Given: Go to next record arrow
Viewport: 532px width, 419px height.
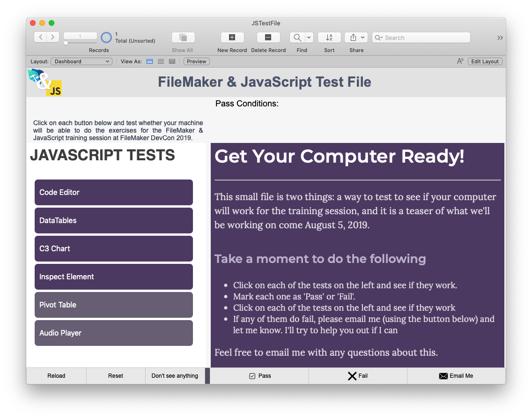Looking at the screenshot, I should pos(53,37).
